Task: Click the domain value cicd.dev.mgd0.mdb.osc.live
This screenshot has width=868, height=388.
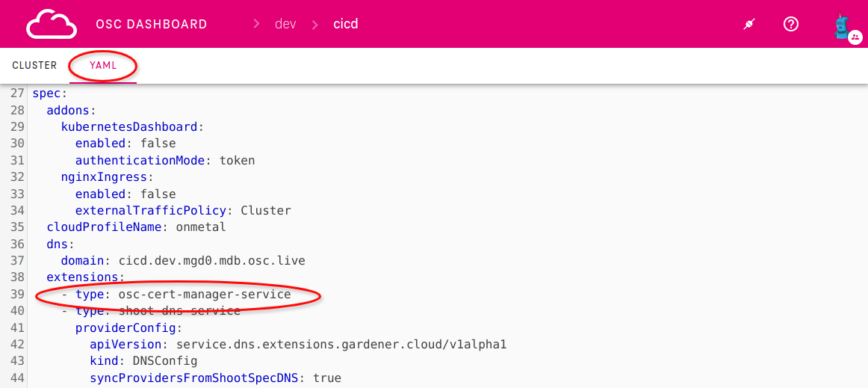Action: pyautogui.click(x=211, y=261)
